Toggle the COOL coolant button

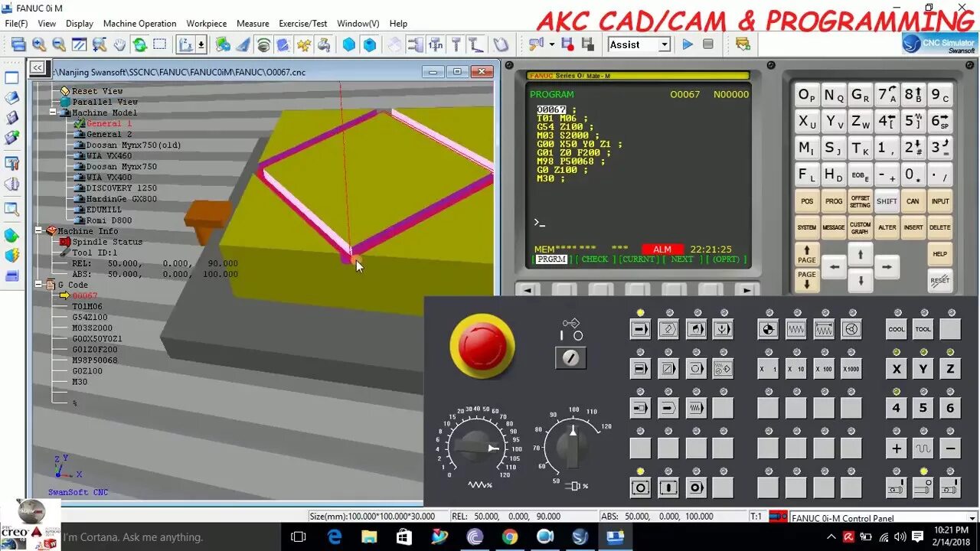tap(897, 330)
